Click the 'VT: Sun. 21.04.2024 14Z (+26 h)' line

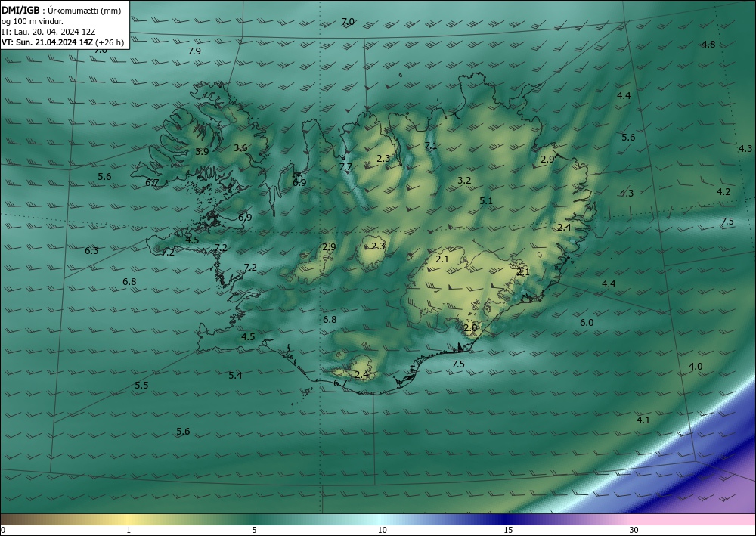pyautogui.click(x=63, y=42)
